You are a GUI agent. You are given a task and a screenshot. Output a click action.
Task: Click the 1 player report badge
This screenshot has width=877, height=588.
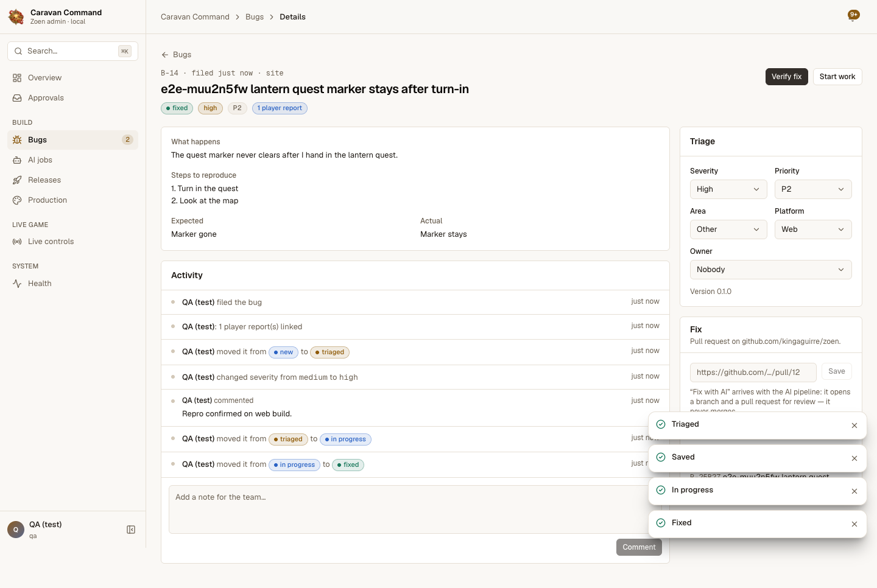[280, 108]
